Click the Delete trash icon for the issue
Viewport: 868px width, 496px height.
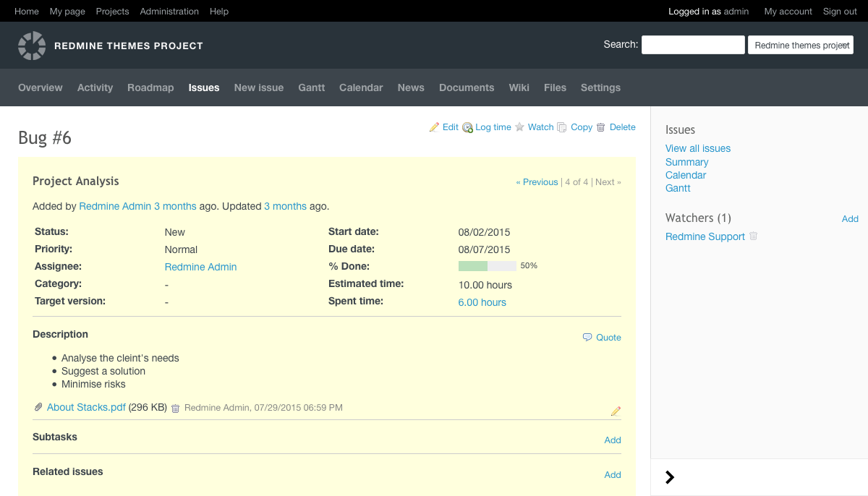(600, 127)
